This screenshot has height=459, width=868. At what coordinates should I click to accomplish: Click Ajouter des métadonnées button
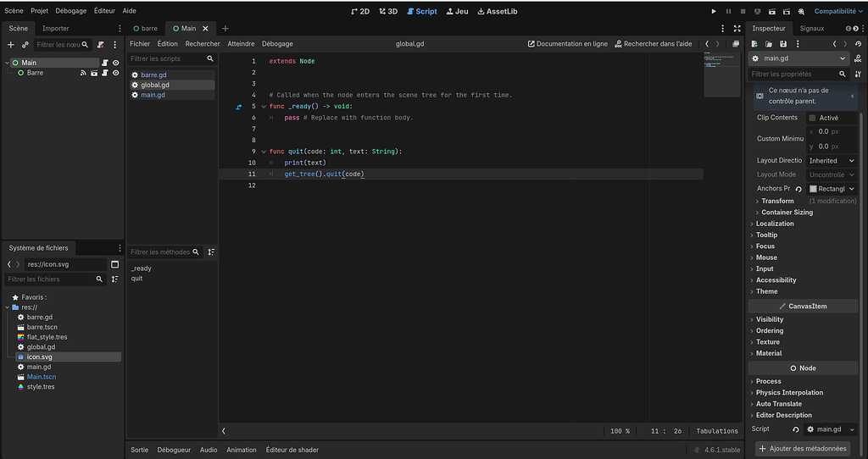tap(802, 449)
